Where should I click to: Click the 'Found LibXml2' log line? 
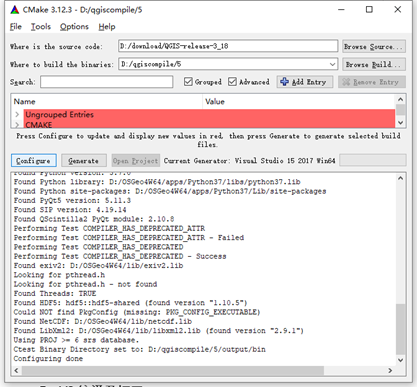tap(158, 331)
